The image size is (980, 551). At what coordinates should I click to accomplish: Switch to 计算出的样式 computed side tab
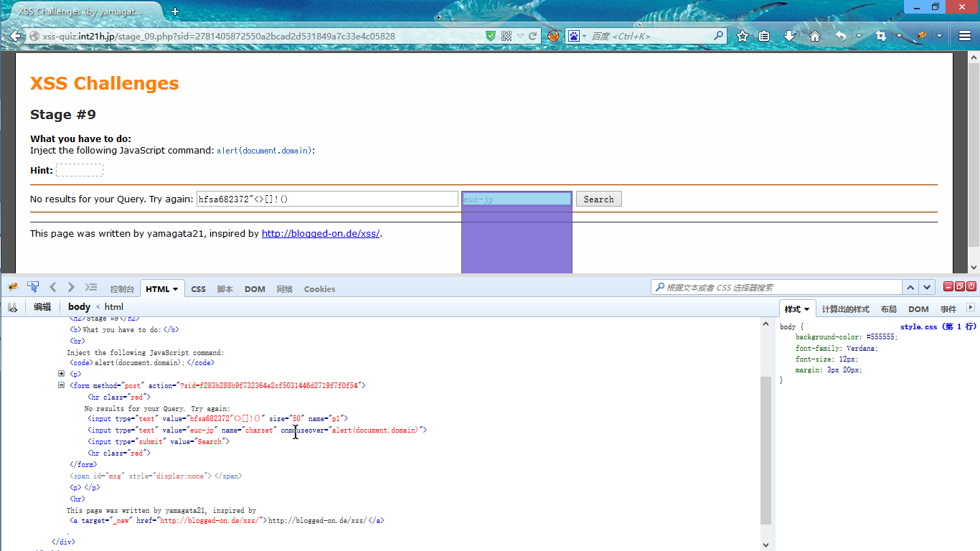coord(845,309)
